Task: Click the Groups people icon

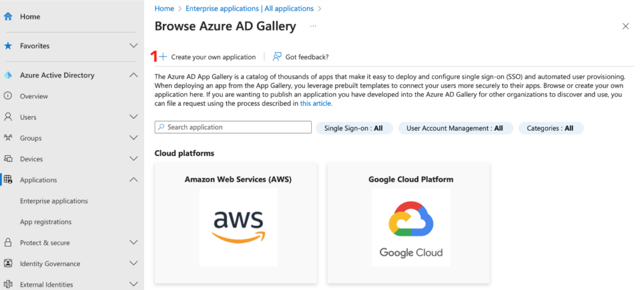Action: [x=8, y=138]
